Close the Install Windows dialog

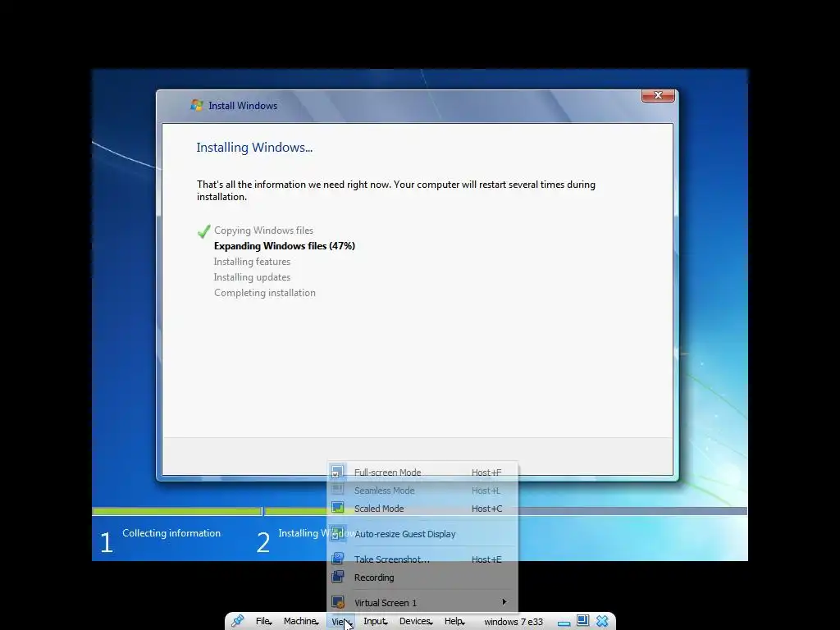pyautogui.click(x=658, y=95)
